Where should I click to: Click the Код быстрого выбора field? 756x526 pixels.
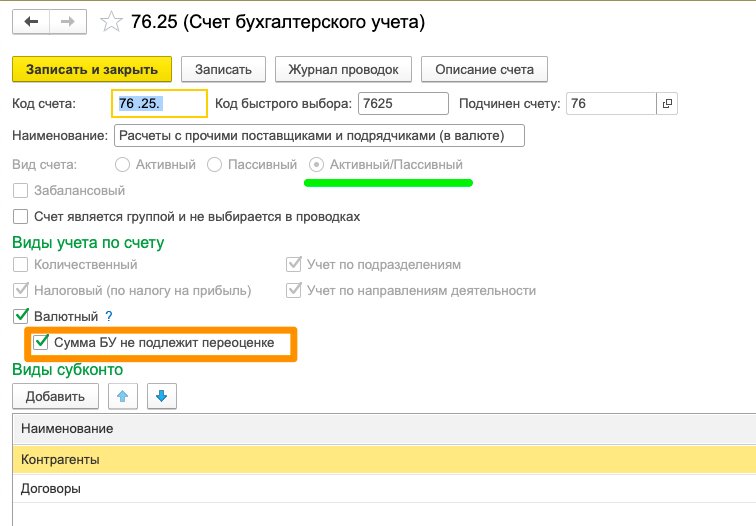pos(403,103)
